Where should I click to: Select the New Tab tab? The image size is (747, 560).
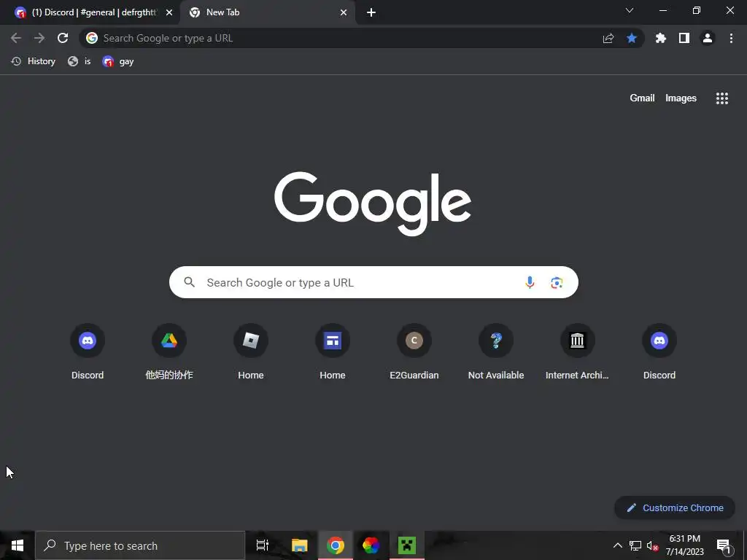click(x=267, y=12)
